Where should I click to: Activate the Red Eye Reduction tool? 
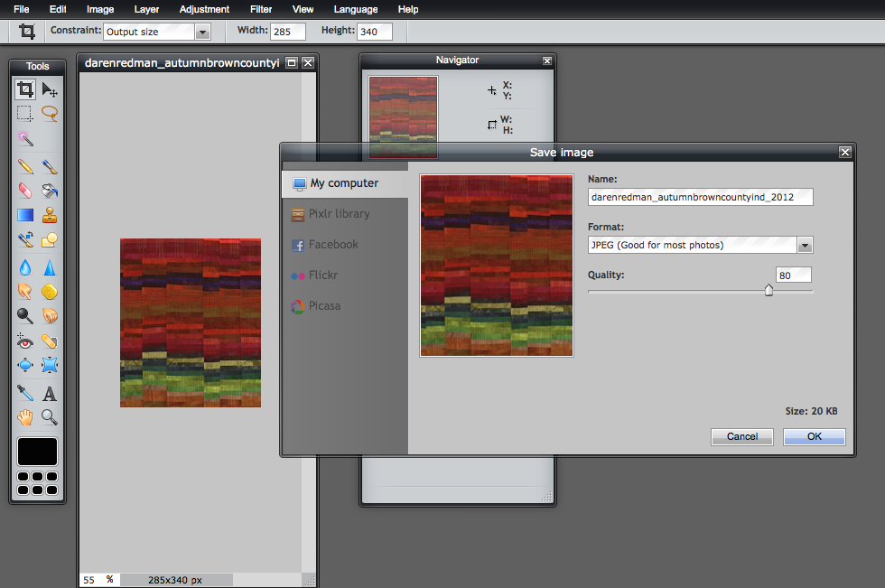pyautogui.click(x=25, y=341)
